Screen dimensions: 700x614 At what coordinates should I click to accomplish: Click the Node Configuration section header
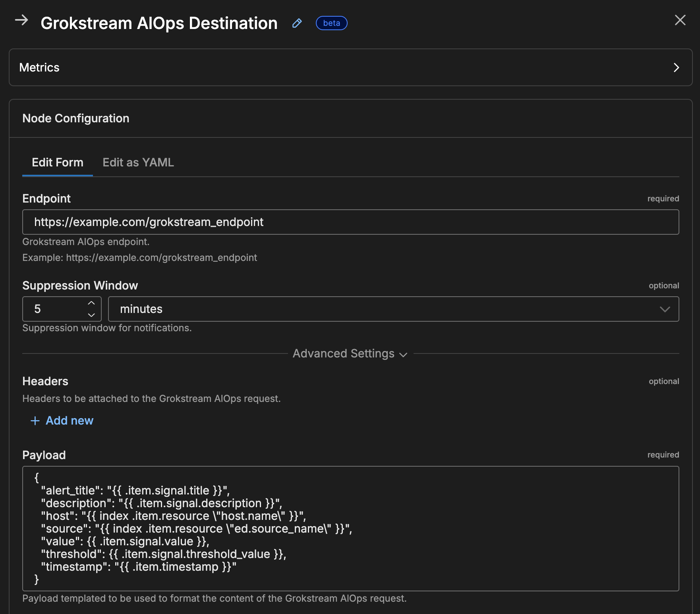(x=76, y=118)
